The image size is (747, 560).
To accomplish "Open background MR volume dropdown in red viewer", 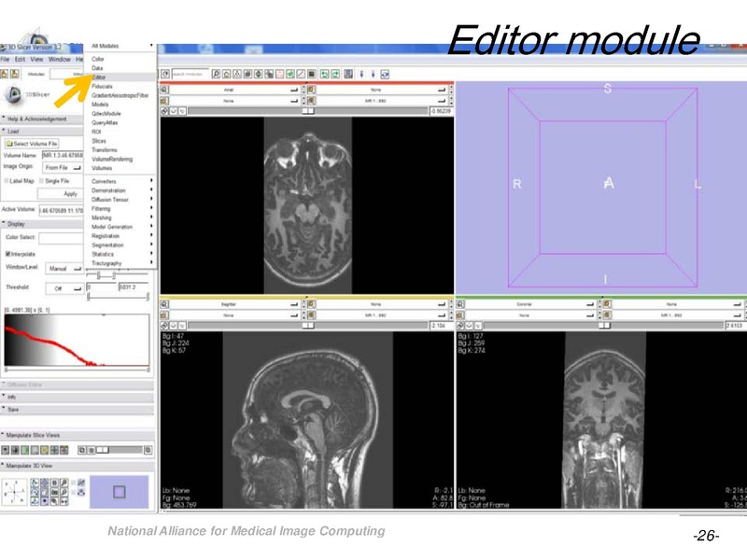I will click(x=382, y=101).
